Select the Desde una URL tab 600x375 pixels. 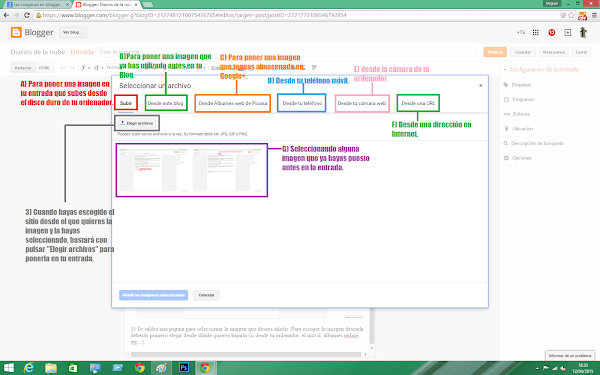[418, 103]
